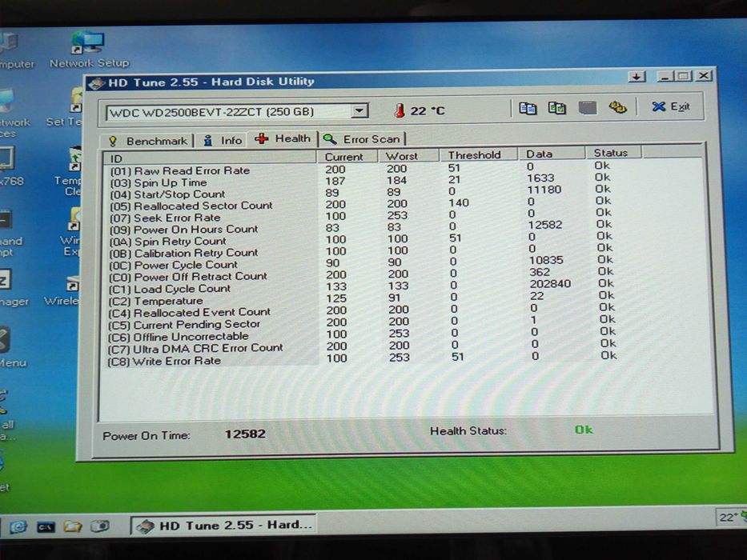Click the data value 11180
The height and width of the screenshot is (560, 747).
coord(544,190)
